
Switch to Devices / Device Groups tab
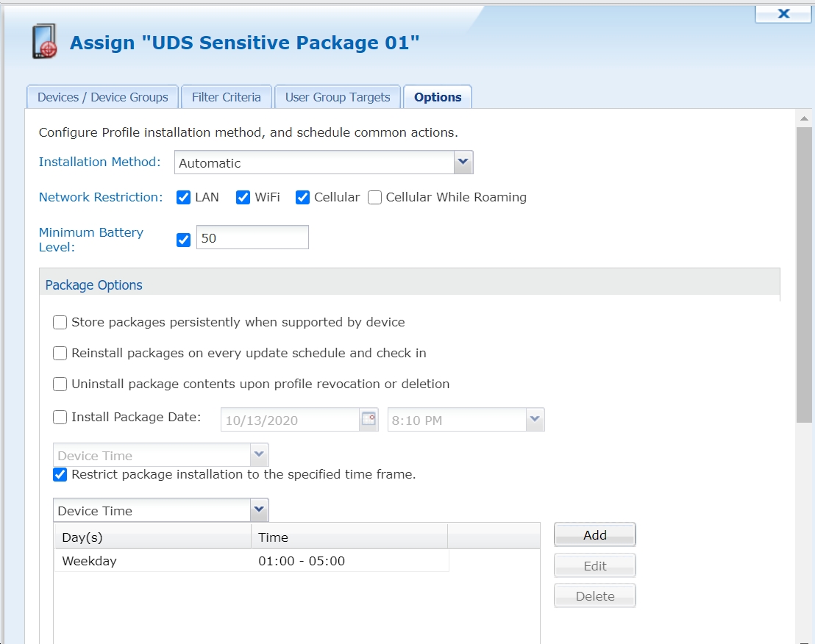[103, 97]
